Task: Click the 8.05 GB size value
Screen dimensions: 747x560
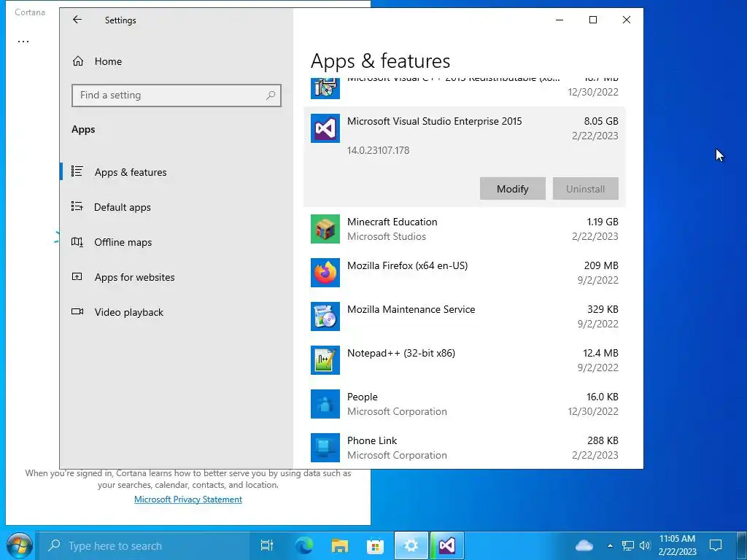Action: click(x=601, y=121)
